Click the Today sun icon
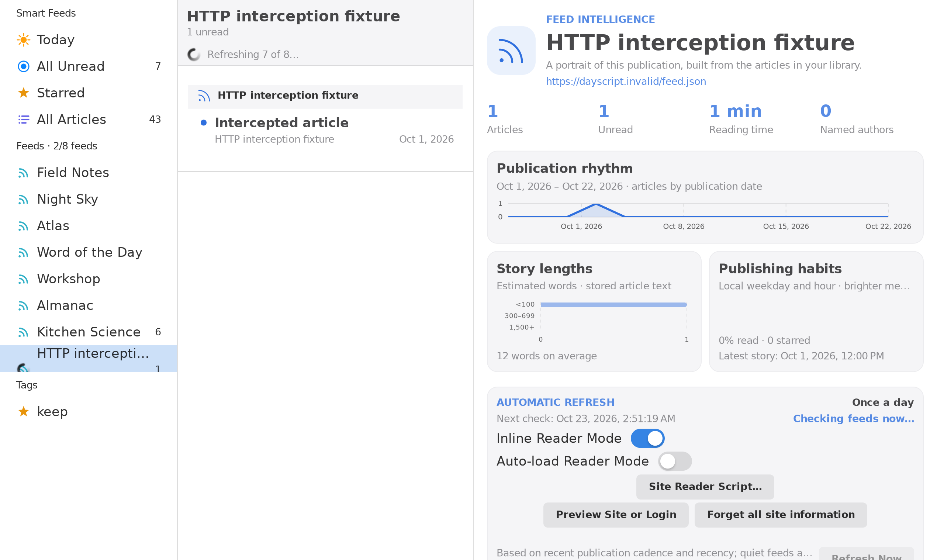The width and height of the screenshot is (937, 560). click(23, 39)
